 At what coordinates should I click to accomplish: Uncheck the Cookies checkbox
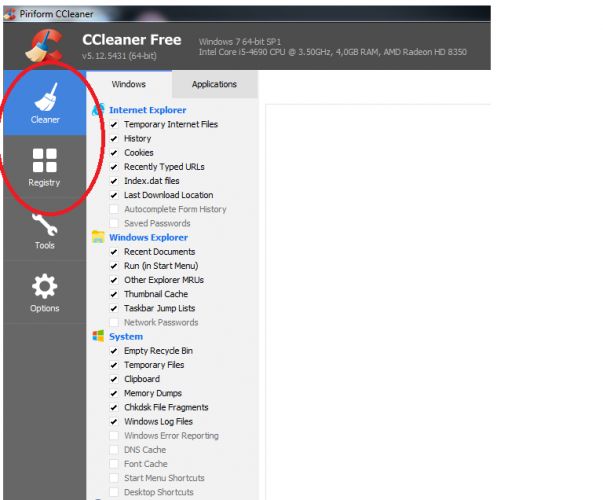point(114,153)
